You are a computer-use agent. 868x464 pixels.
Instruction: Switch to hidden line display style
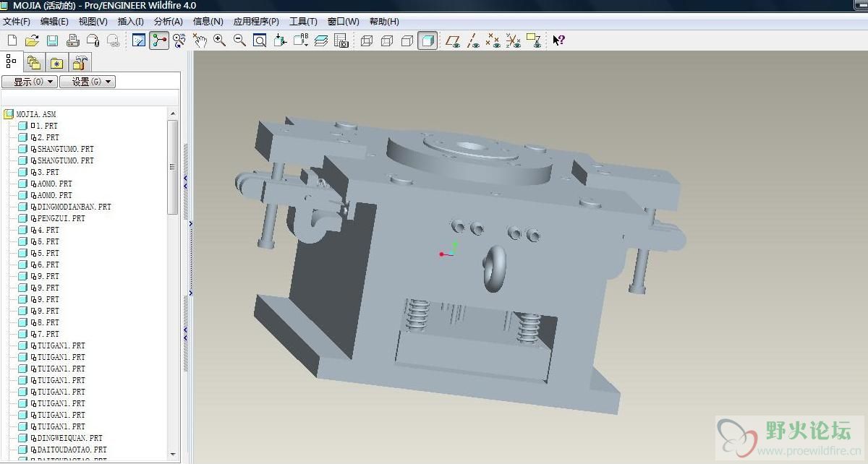pyautogui.click(x=387, y=40)
